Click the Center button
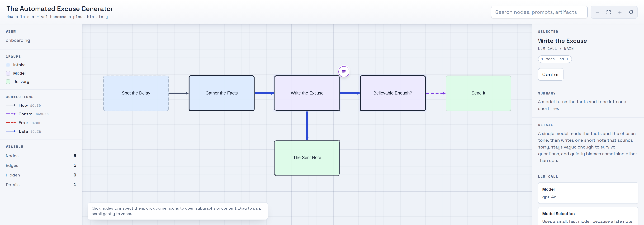The image size is (644, 225). pyautogui.click(x=550, y=74)
